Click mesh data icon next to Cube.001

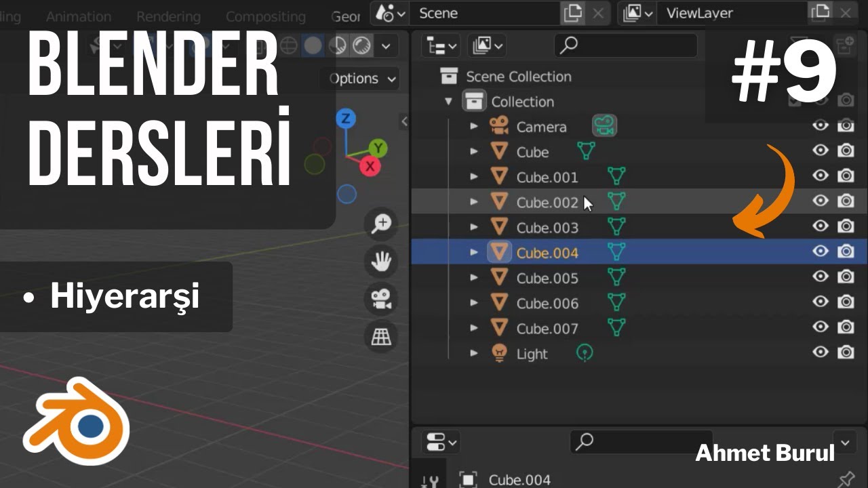(616, 176)
